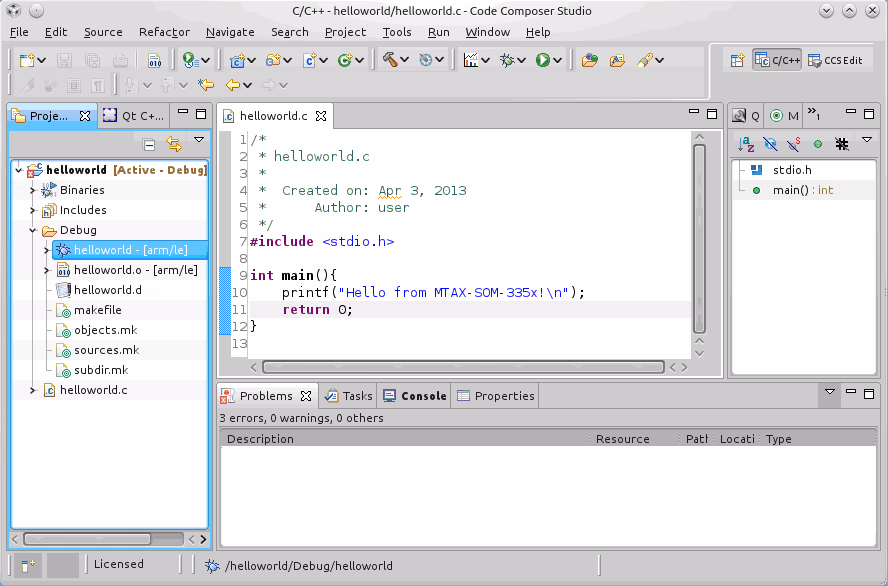Image resolution: width=888 pixels, height=586 pixels.
Task: Click the editor horizontal scrollbar thumb
Action: coord(463,367)
